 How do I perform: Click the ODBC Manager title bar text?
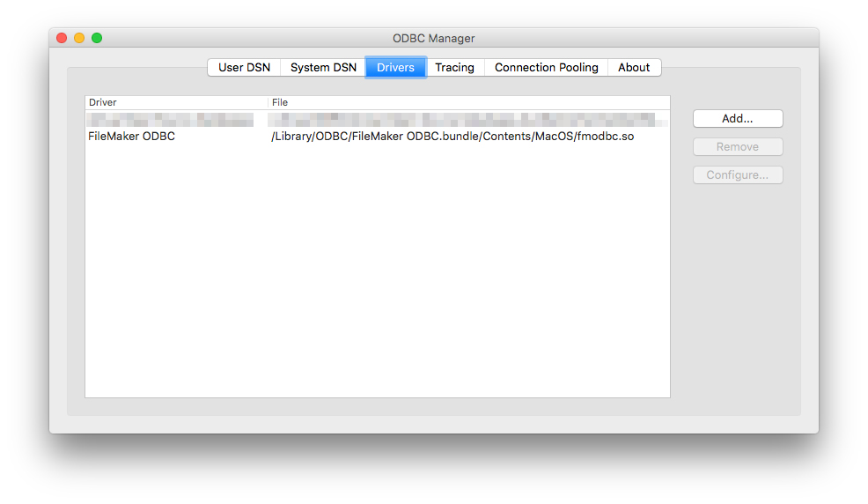[x=433, y=38]
